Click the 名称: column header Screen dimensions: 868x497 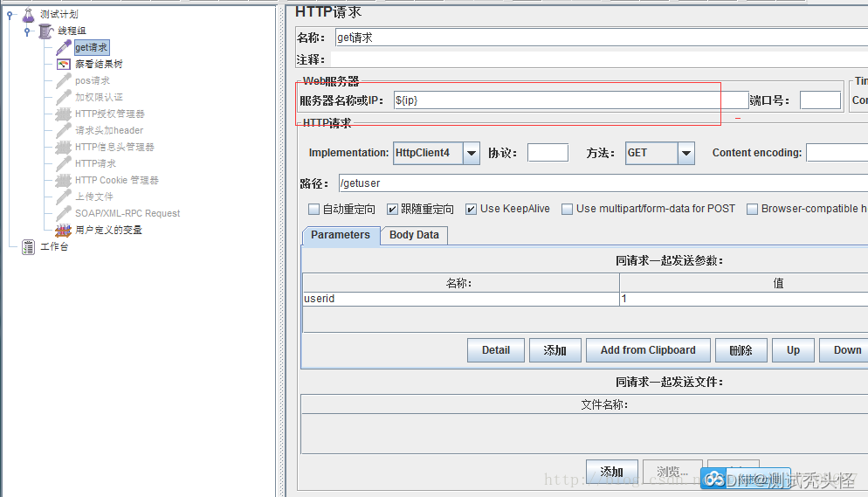(460, 283)
